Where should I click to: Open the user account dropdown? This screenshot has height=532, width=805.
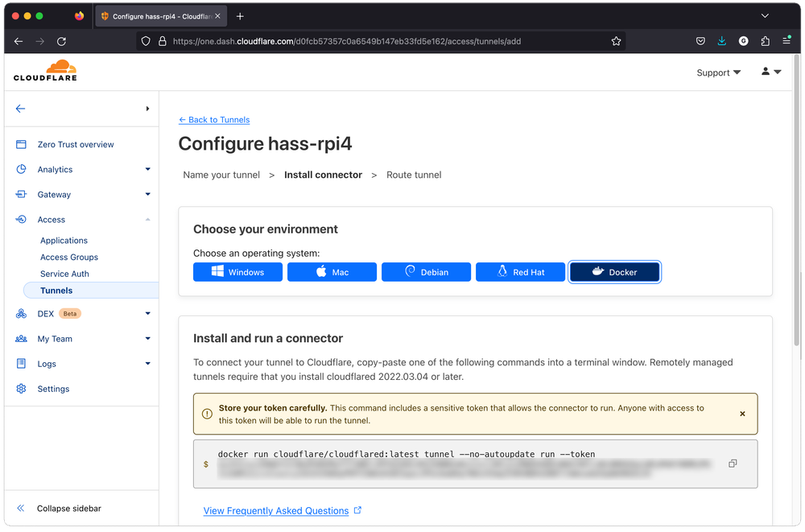[x=770, y=72]
